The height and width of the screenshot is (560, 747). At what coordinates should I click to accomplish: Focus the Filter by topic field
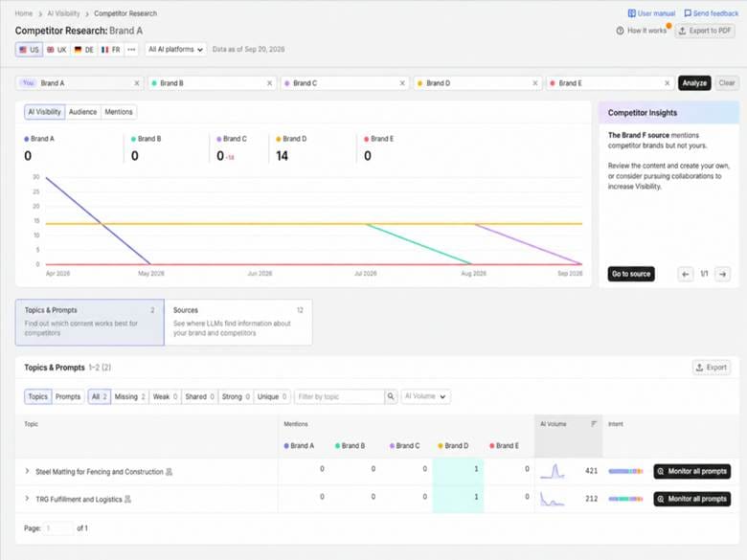point(339,396)
